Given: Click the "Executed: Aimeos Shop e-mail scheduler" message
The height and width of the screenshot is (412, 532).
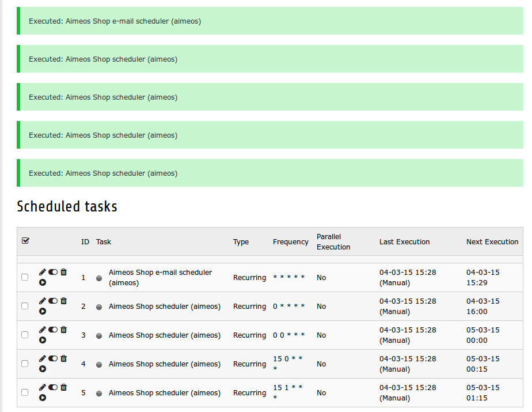Looking at the screenshot, I should [x=269, y=21].
